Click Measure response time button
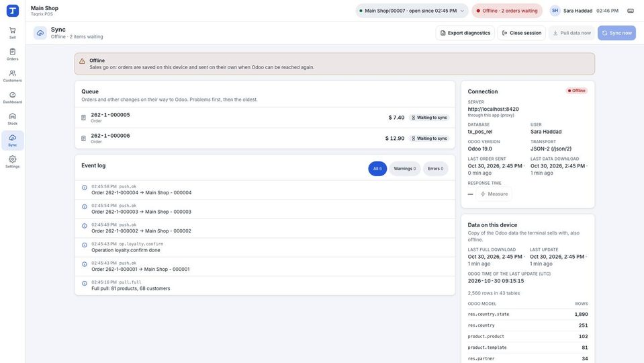Image resolution: width=644 pixels, height=363 pixels. point(494,194)
